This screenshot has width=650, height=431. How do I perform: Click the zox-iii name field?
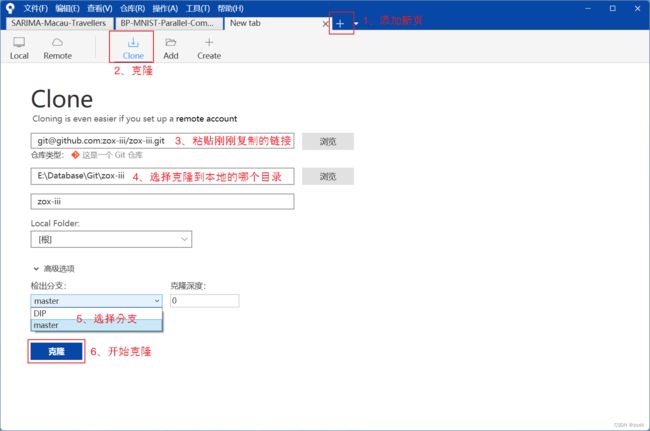[x=162, y=201]
